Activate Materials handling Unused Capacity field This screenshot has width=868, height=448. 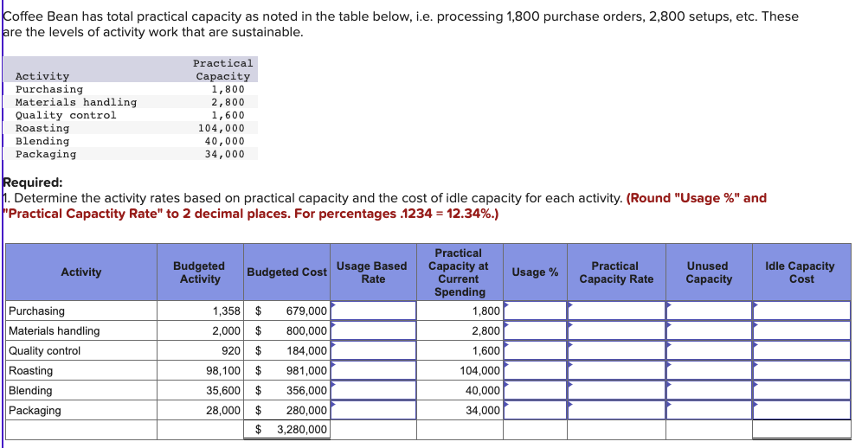point(709,330)
